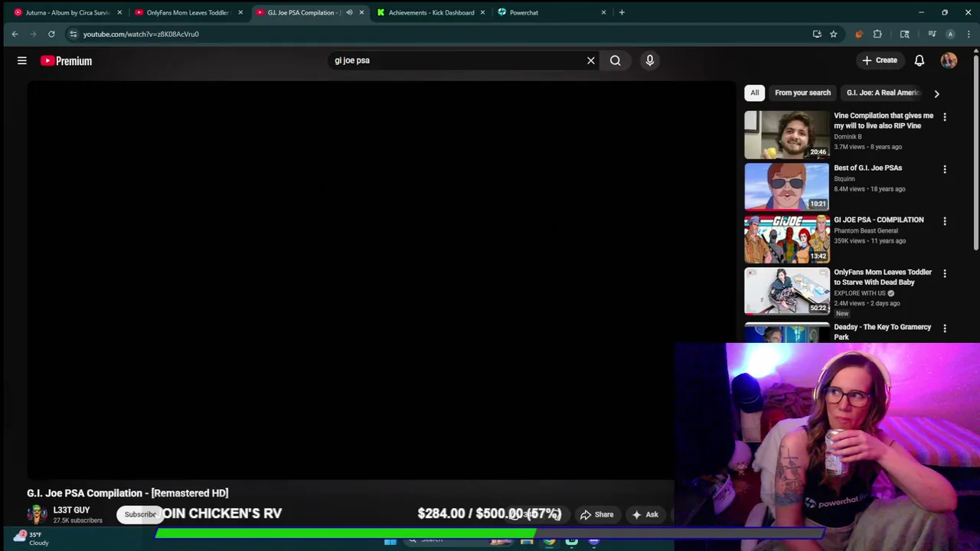Open Dominik B channel link
This screenshot has width=980, height=551.
click(848, 137)
